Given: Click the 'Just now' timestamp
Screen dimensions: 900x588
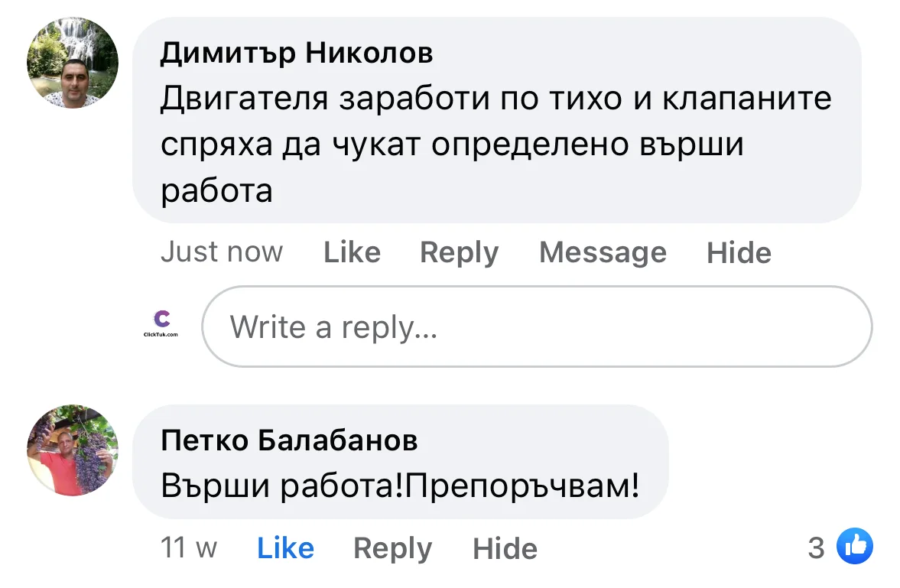Looking at the screenshot, I should (x=222, y=252).
